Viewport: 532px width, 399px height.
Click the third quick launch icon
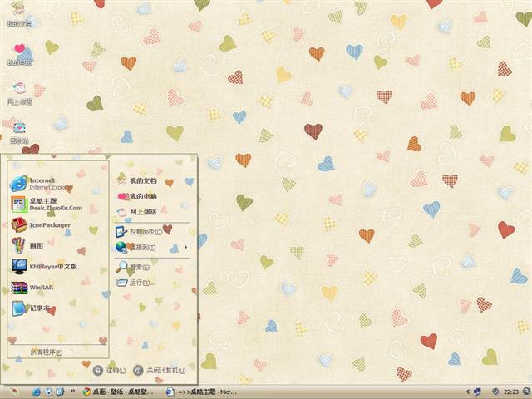coord(60,392)
